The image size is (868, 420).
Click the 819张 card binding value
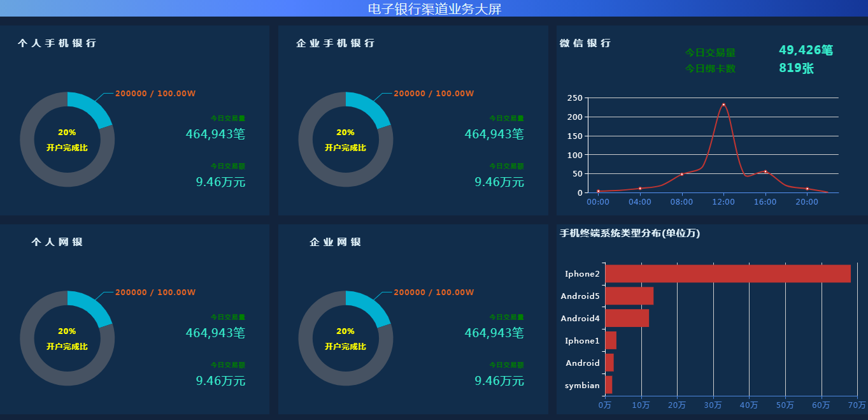click(796, 68)
